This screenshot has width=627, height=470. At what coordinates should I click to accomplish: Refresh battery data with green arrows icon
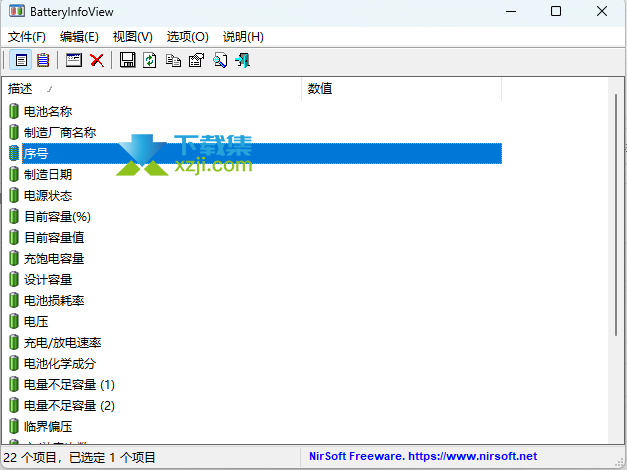(149, 60)
